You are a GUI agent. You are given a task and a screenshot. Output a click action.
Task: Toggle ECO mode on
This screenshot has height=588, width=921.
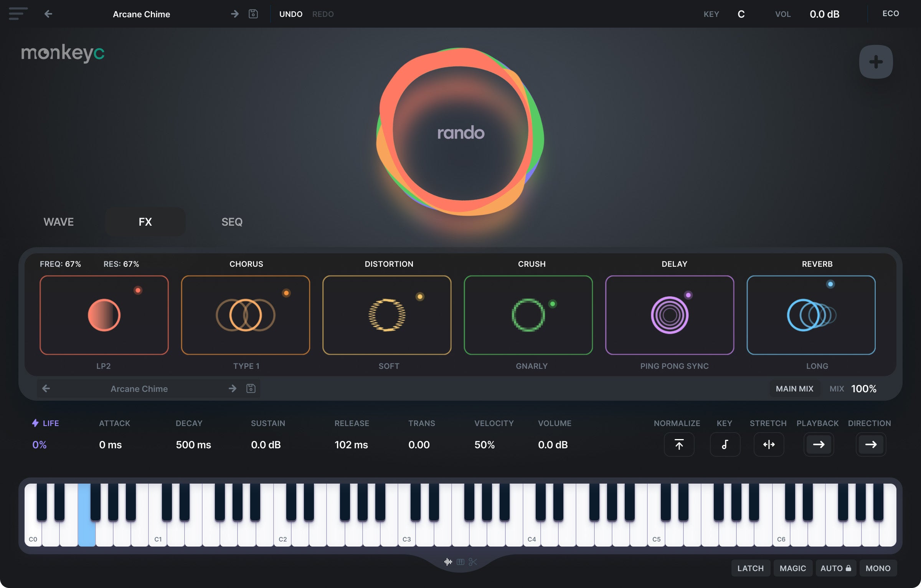[x=890, y=14]
